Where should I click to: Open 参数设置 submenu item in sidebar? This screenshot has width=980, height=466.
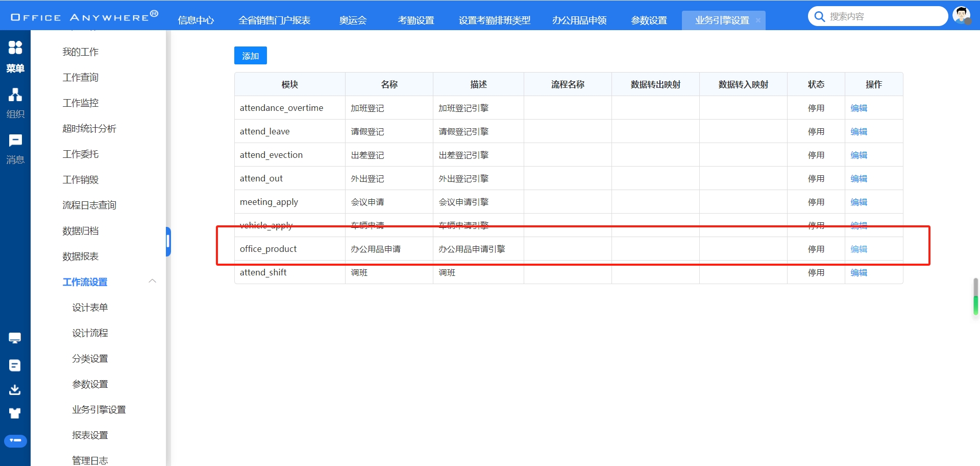tap(90, 384)
